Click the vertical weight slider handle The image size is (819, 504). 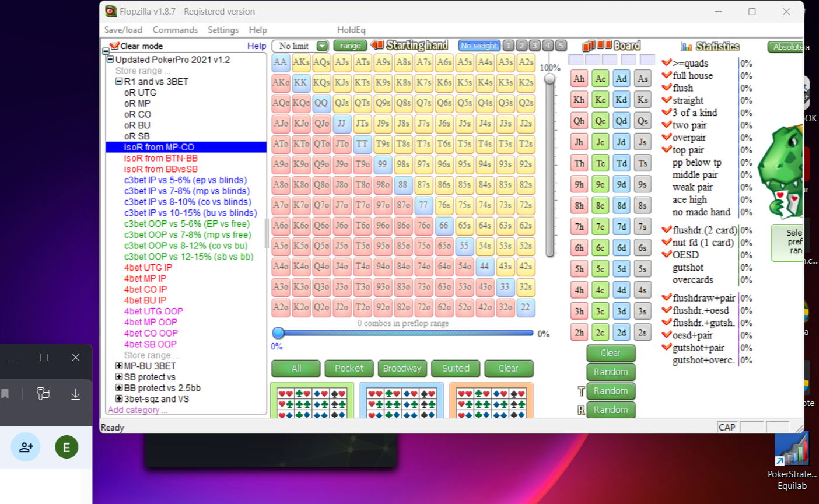coord(550,79)
